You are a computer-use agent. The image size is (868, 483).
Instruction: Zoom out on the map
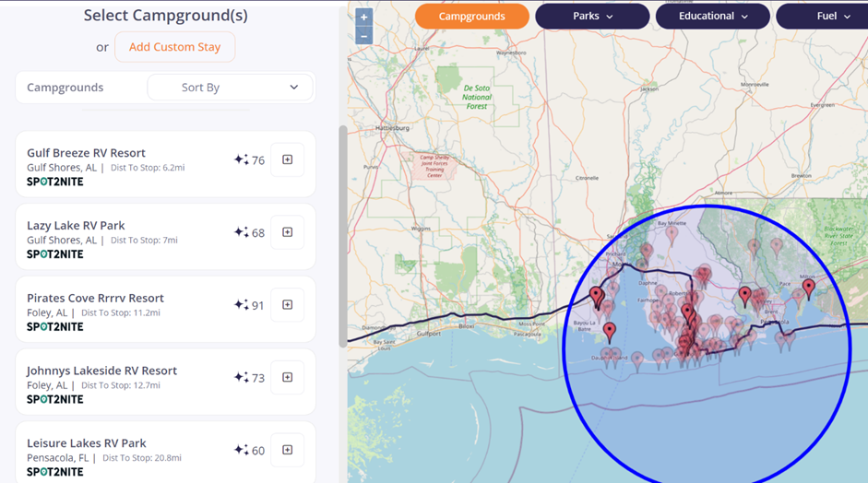[x=363, y=36]
